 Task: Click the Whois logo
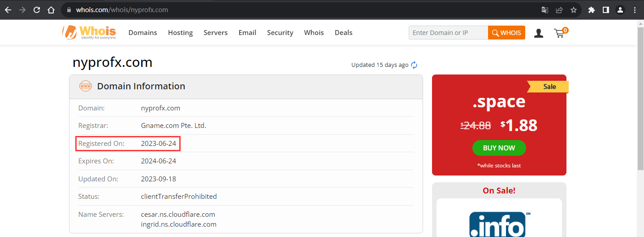[x=89, y=32]
